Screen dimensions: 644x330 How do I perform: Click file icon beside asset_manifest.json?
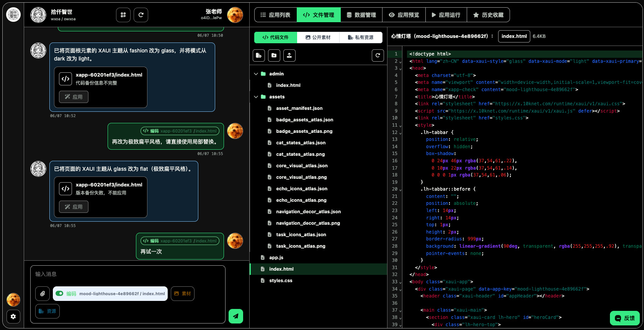tap(270, 108)
